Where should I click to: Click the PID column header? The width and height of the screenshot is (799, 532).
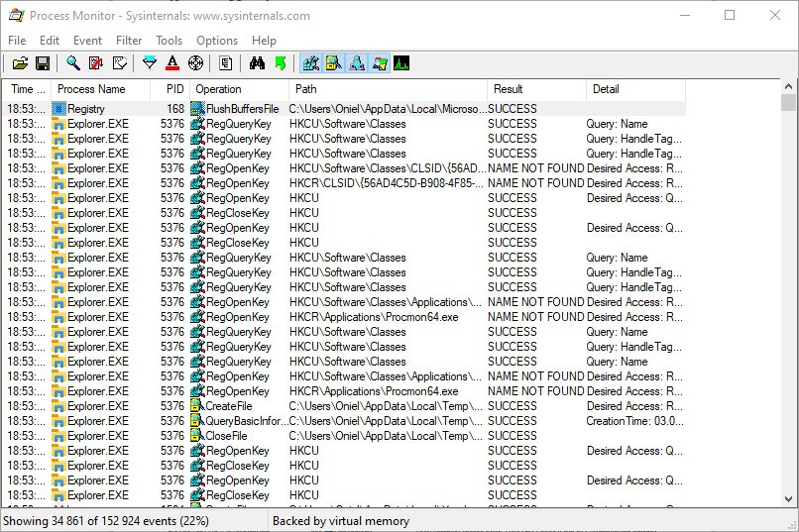pos(171,89)
